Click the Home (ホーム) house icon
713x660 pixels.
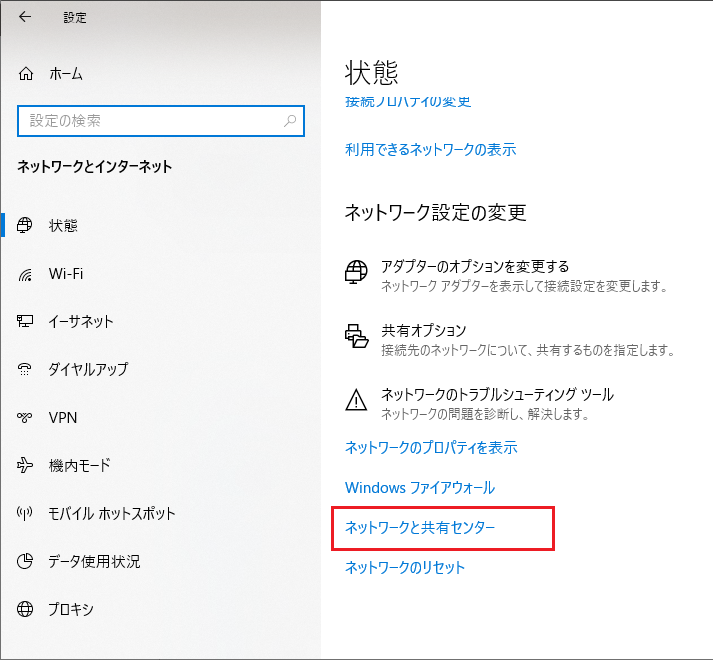pyautogui.click(x=27, y=74)
